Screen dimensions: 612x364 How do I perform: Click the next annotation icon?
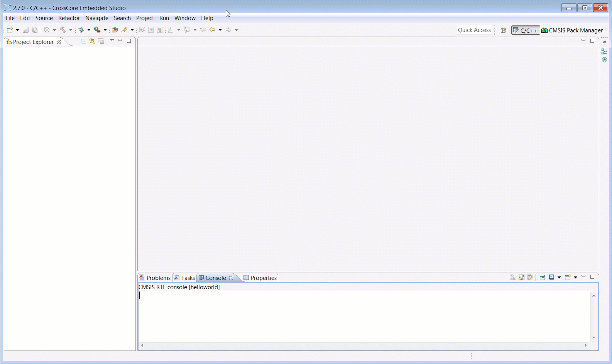(171, 30)
